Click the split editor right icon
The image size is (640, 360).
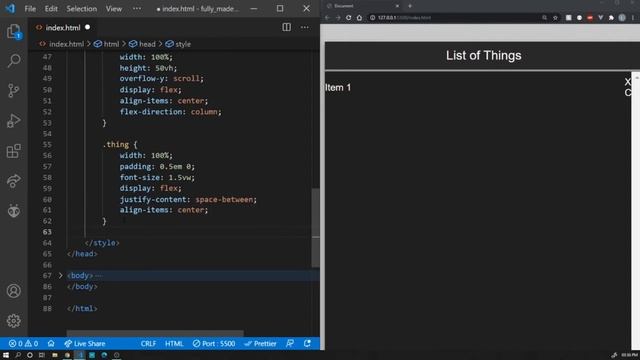[x=287, y=27]
